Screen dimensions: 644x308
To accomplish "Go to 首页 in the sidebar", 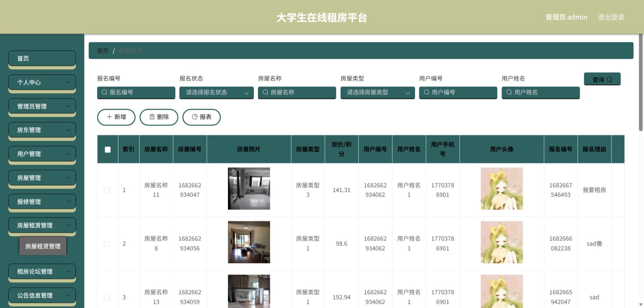I will pyautogui.click(x=42, y=58).
